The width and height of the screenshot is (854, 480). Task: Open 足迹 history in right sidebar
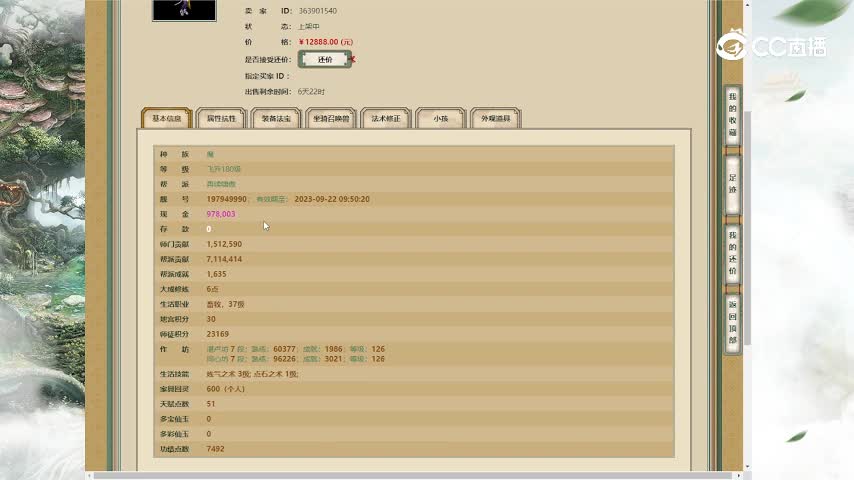(732, 185)
